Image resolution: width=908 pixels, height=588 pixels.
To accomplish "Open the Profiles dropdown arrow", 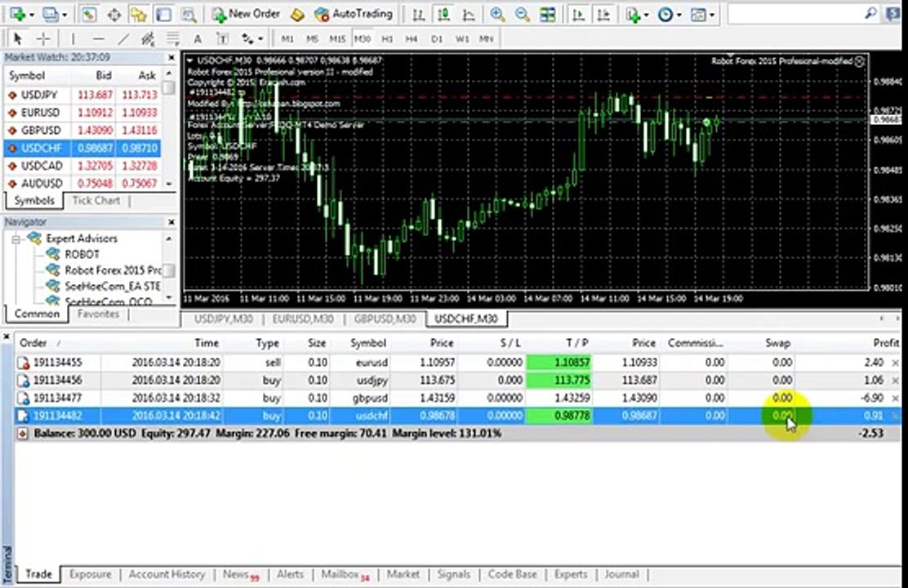I will coord(65,15).
